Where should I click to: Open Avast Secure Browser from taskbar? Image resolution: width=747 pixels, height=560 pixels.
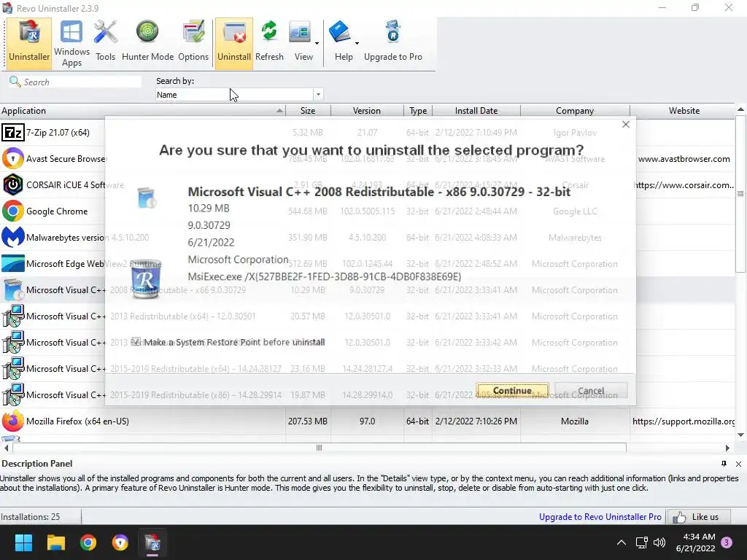120,542
